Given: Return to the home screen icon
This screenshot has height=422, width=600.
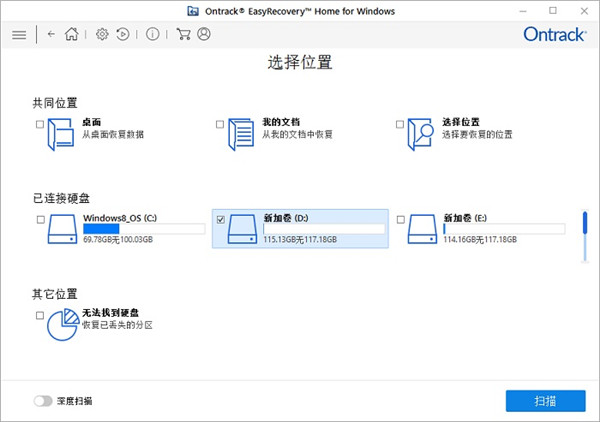Looking at the screenshot, I should pyautogui.click(x=72, y=34).
